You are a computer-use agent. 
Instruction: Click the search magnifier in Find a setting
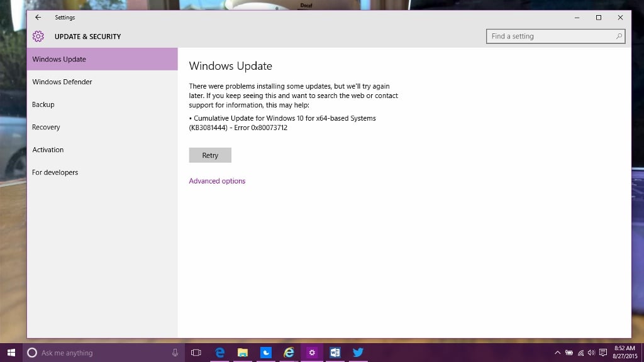click(x=619, y=36)
